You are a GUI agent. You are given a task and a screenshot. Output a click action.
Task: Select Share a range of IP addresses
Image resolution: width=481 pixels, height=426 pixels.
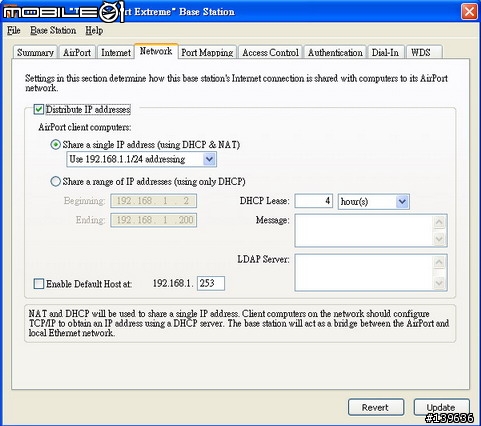pyautogui.click(x=55, y=181)
